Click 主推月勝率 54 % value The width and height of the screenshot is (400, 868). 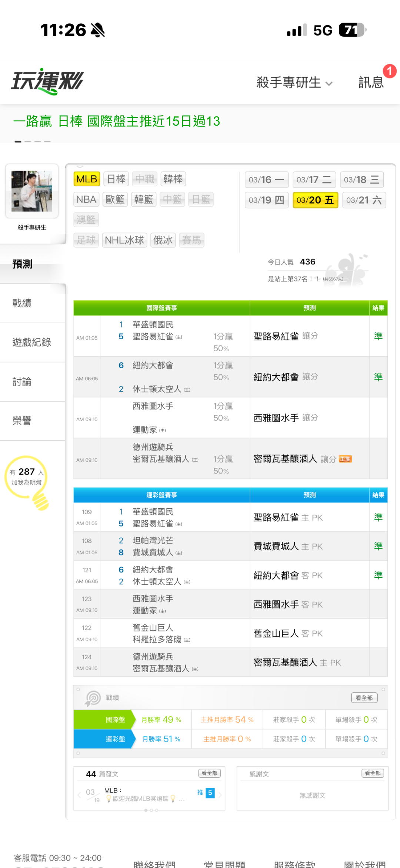227,720
